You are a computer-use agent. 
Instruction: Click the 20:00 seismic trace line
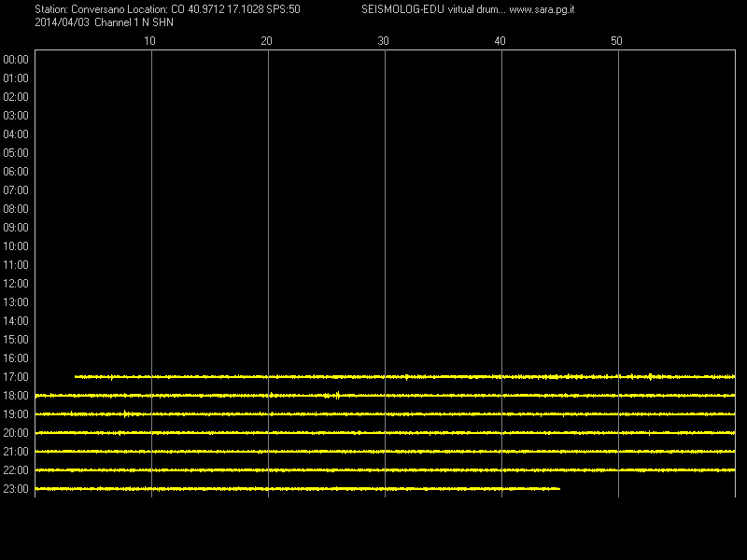[385, 433]
